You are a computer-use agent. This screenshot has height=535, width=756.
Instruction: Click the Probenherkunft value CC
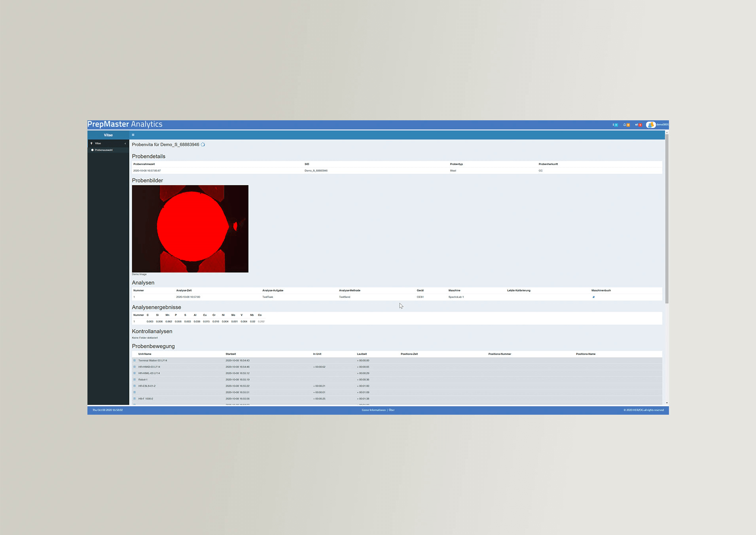click(541, 171)
